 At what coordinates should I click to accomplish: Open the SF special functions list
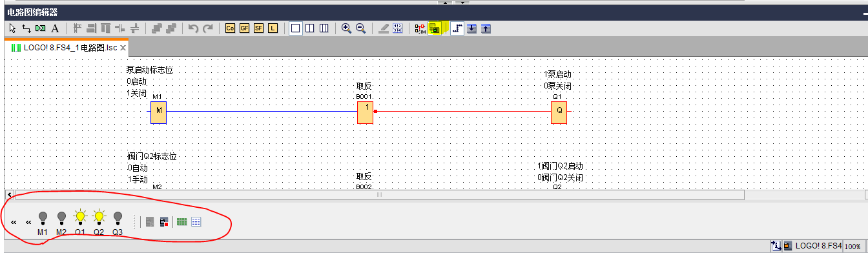(x=258, y=28)
